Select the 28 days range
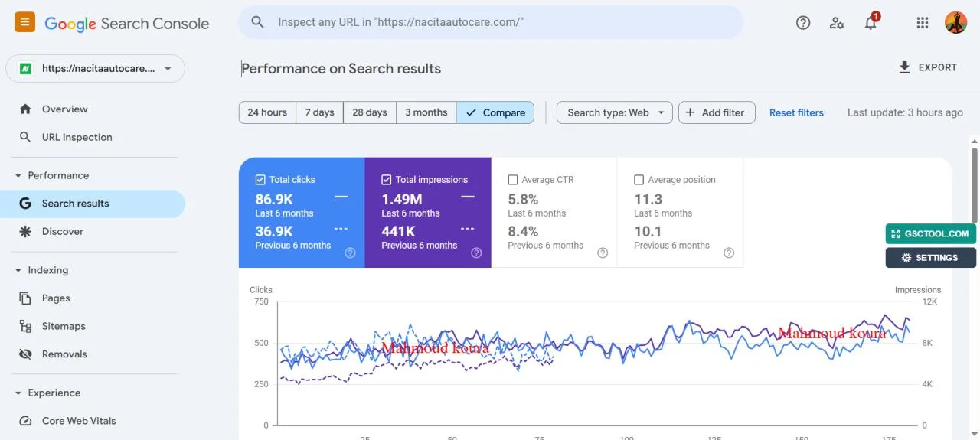This screenshot has width=980, height=440. (370, 112)
